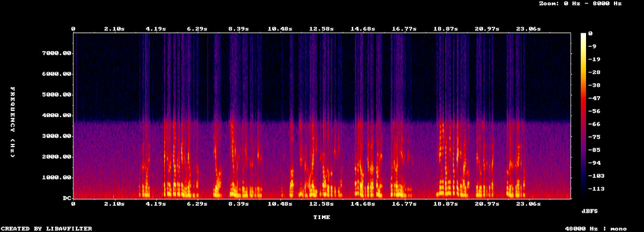
Task: Click the 0 label on bottom time axis
Action: pos(73,204)
